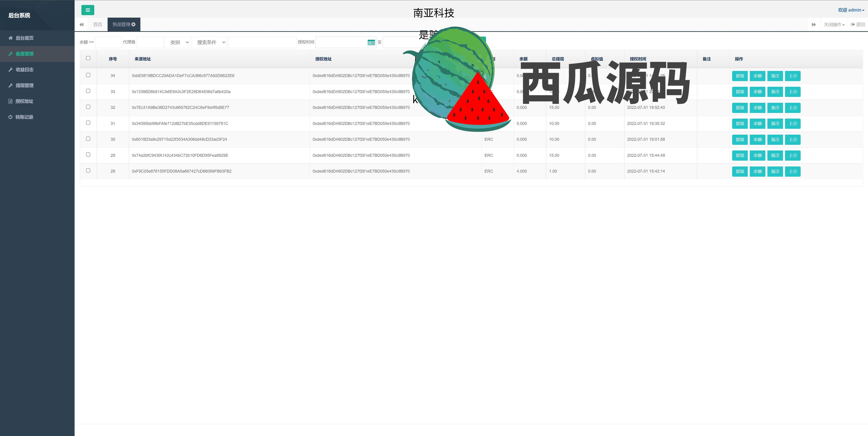This screenshot has height=436, width=868.
Task: Click 备注 button for row 30
Action: point(775,140)
